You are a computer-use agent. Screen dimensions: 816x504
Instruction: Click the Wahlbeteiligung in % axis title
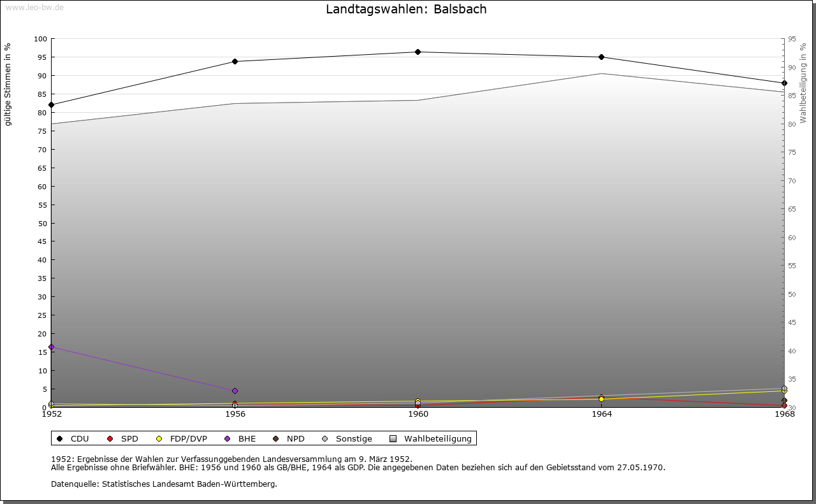pyautogui.click(x=803, y=83)
